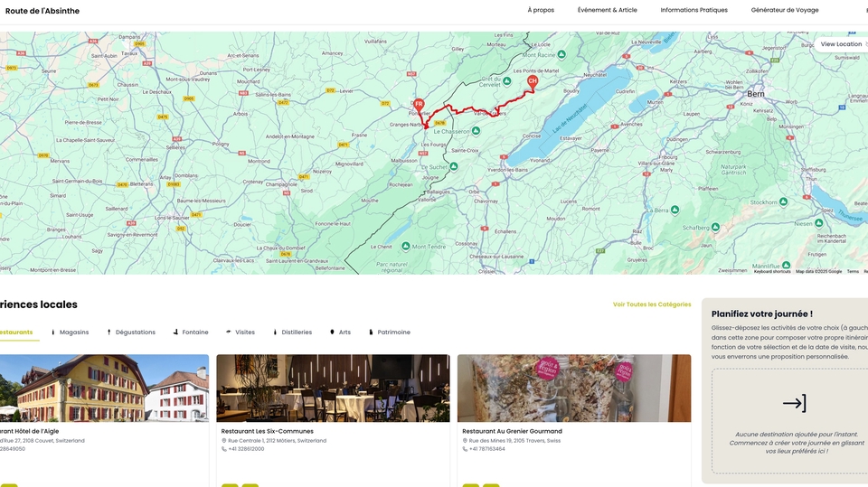
Task: Open Informations Pratiques menu
Action: tap(693, 10)
